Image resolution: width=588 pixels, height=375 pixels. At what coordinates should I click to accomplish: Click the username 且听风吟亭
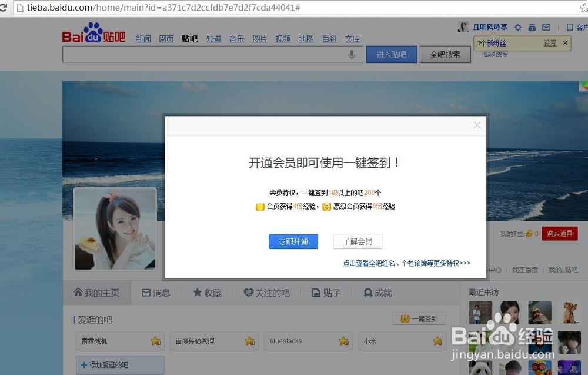pyautogui.click(x=490, y=27)
